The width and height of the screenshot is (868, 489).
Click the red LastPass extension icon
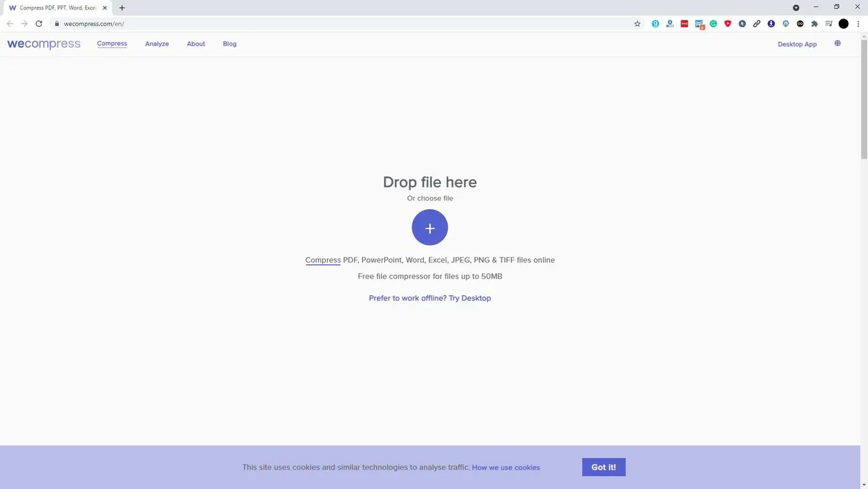(684, 24)
